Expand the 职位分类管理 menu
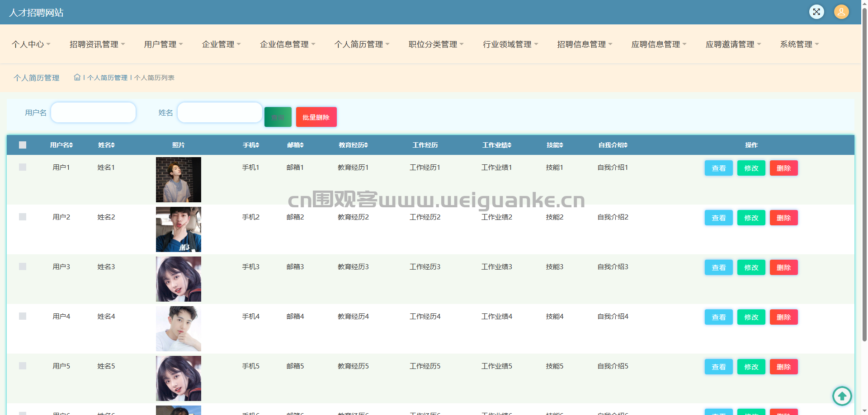Image resolution: width=868 pixels, height=415 pixels. point(436,44)
